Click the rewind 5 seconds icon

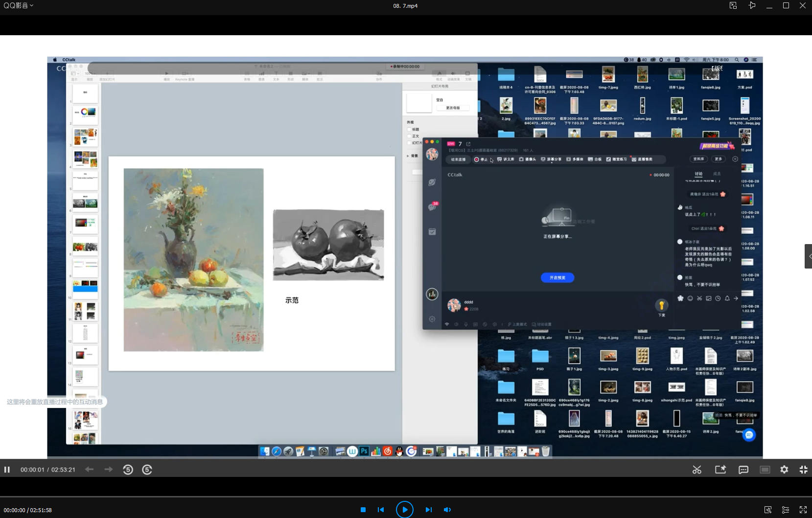pyautogui.click(x=128, y=470)
